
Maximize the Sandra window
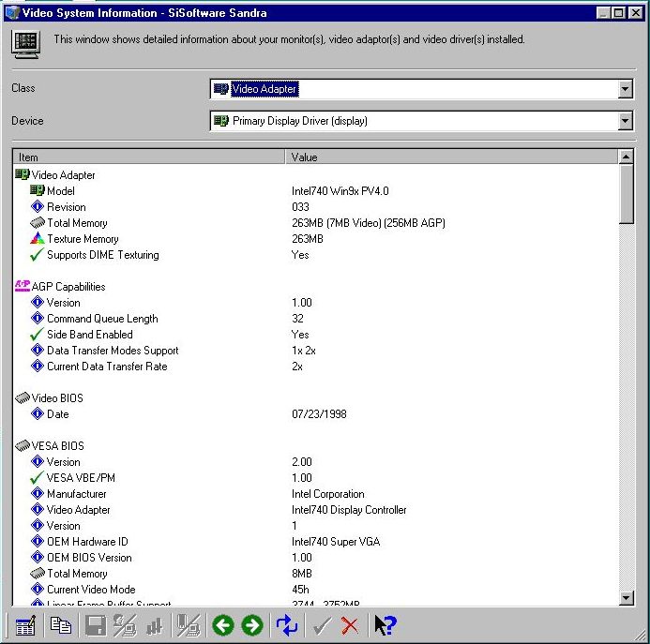pyautogui.click(x=618, y=13)
